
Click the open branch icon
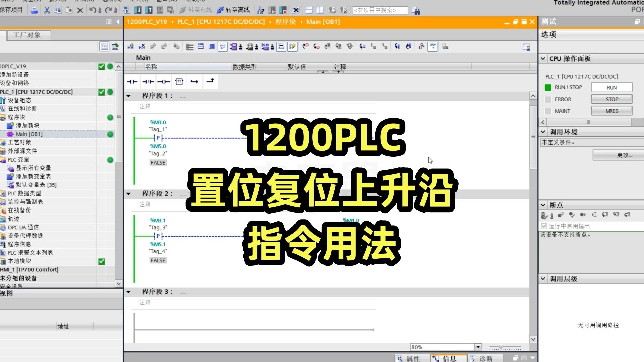194,82
